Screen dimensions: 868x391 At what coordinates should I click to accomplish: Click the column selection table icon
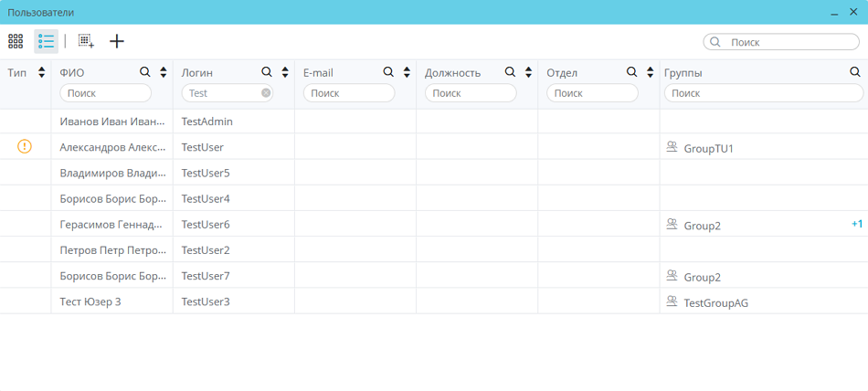click(x=86, y=41)
